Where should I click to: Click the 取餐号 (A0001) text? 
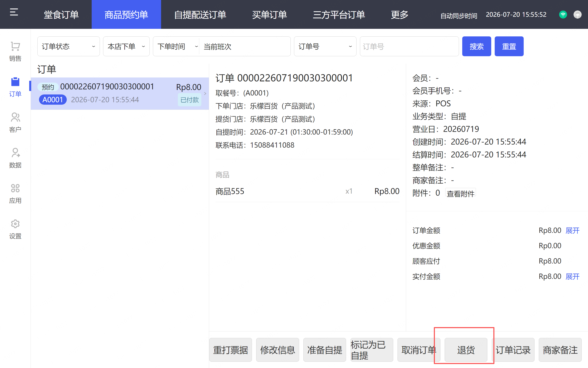pyautogui.click(x=242, y=93)
